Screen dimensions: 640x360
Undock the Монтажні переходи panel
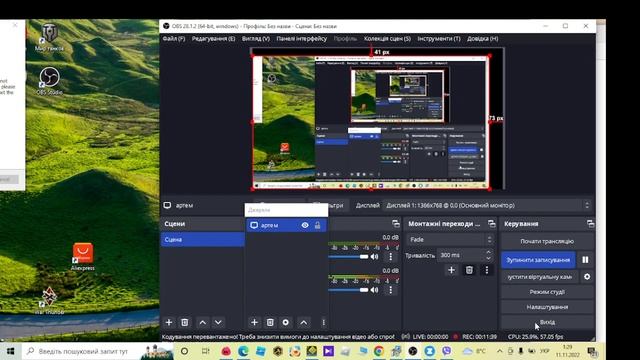(x=491, y=224)
